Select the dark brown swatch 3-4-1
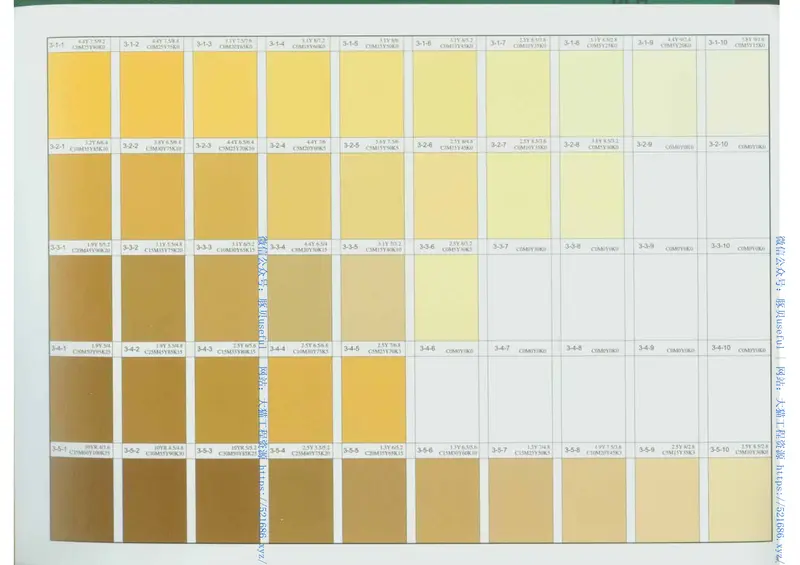The width and height of the screenshot is (800, 565). [x=79, y=399]
